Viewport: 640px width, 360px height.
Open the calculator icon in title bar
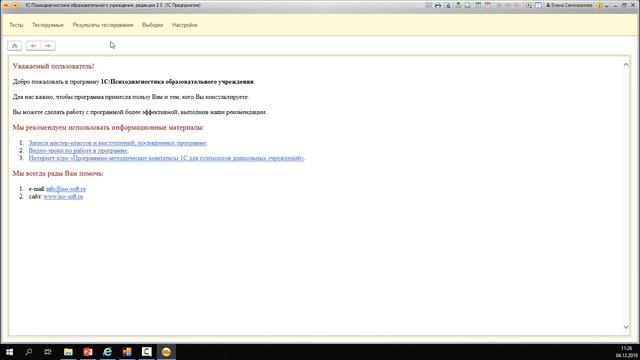pos(478,5)
